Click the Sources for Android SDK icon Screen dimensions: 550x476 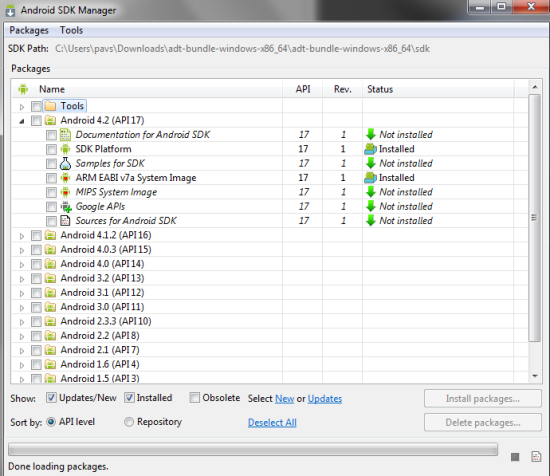[65, 221]
